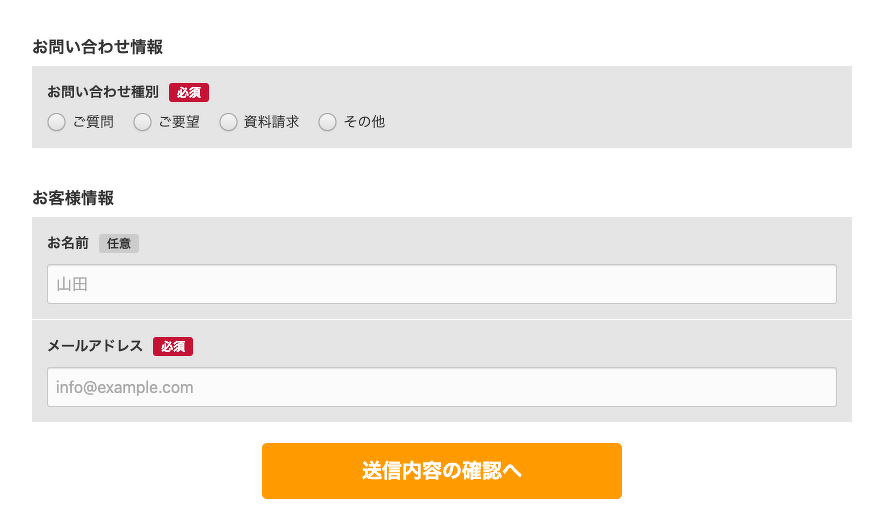This screenshot has width=884, height=520.
Task: Click the お問い合わせ情報 section heading
Action: [98, 46]
